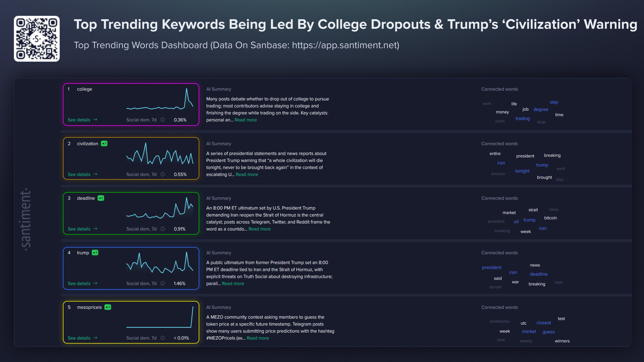644x362 pixels.
Task: Expand college AI summary with Read more
Action: click(x=246, y=120)
